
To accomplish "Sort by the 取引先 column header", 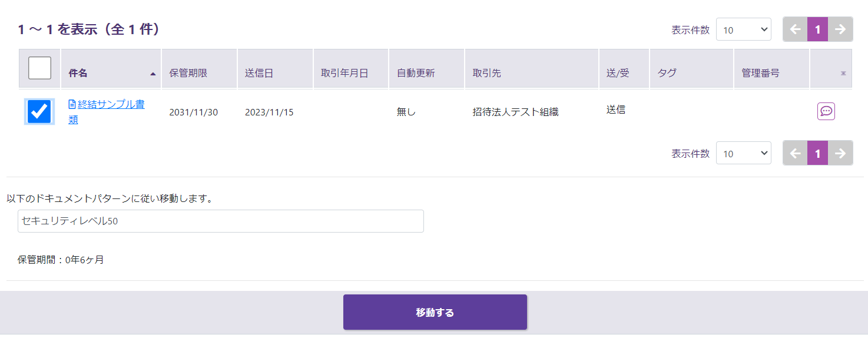I will [486, 73].
